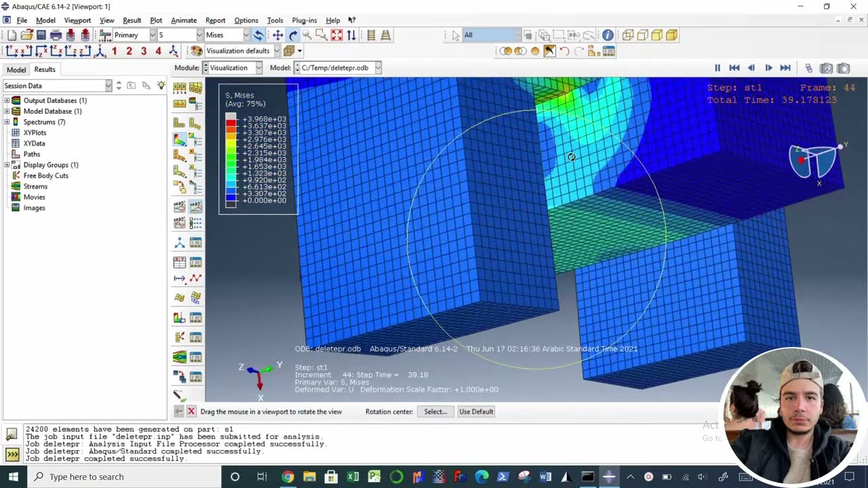Switch to the Model tab

click(x=16, y=70)
